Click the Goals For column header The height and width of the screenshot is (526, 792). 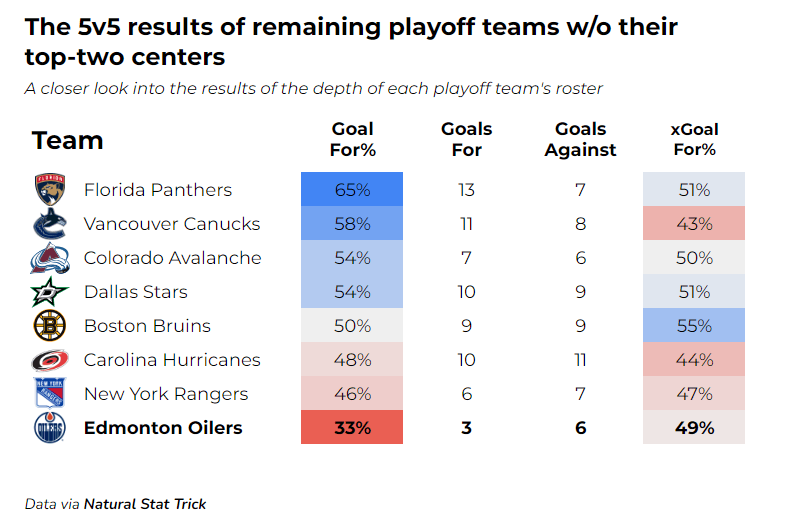(466, 140)
